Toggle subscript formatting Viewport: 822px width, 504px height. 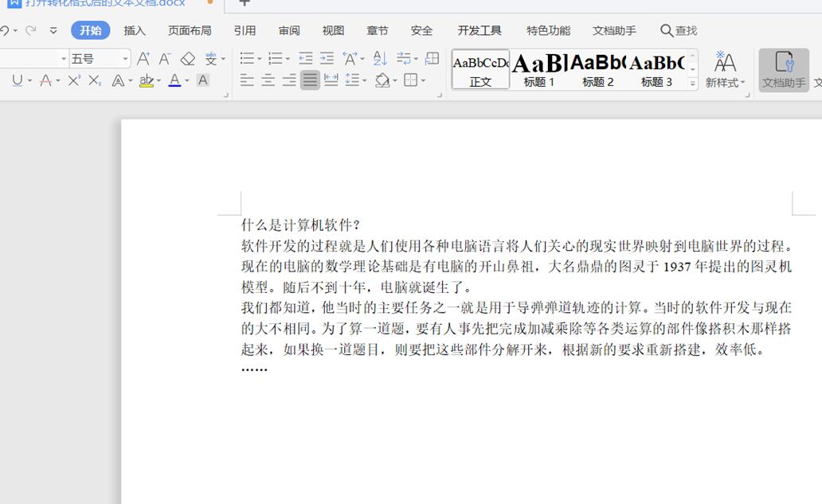[x=94, y=80]
